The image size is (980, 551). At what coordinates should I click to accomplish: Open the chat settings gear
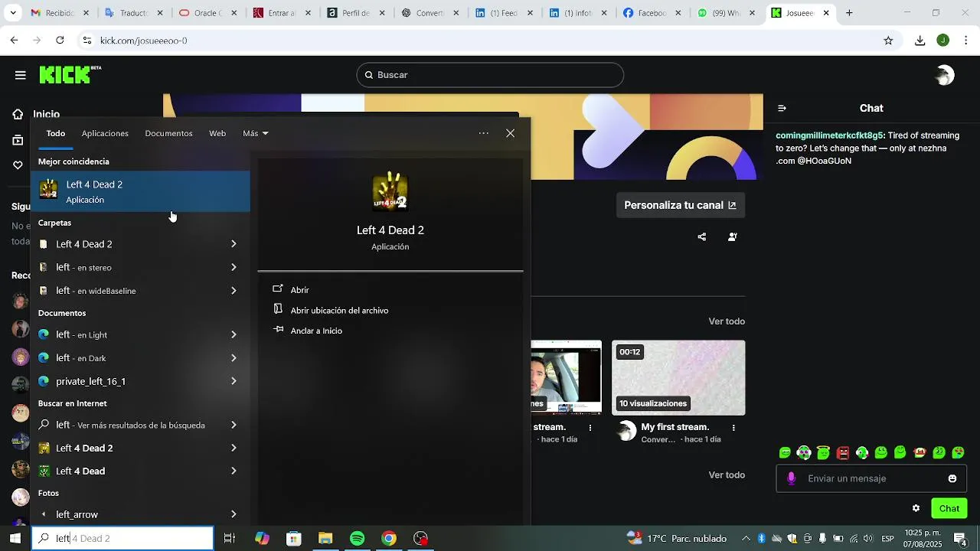[916, 508]
